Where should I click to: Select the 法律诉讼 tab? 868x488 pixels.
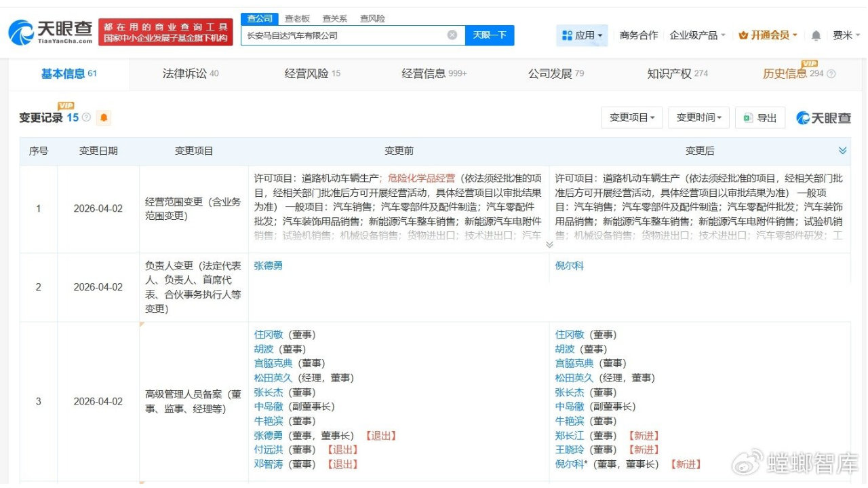pyautogui.click(x=191, y=73)
